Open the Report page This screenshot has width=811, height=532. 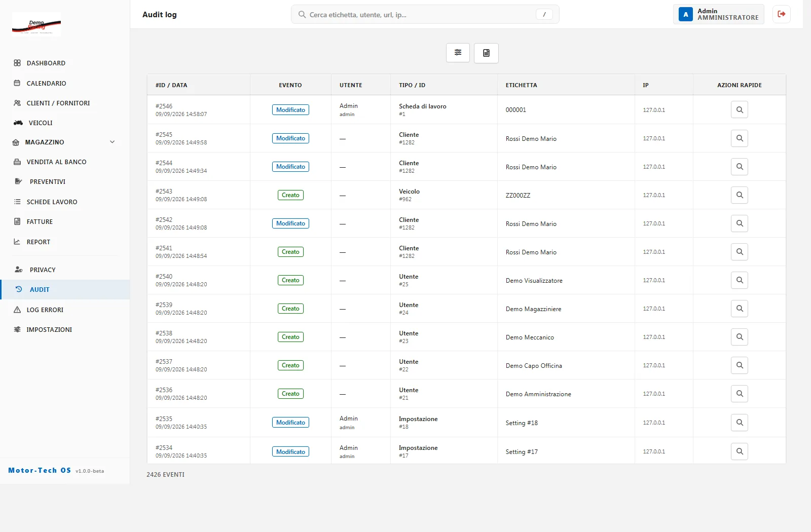pyautogui.click(x=65, y=242)
